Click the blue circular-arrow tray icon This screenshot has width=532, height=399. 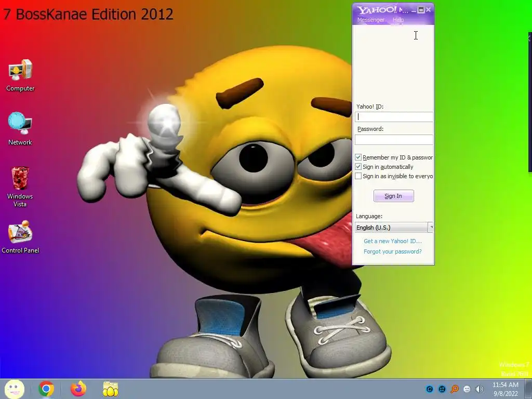430,389
